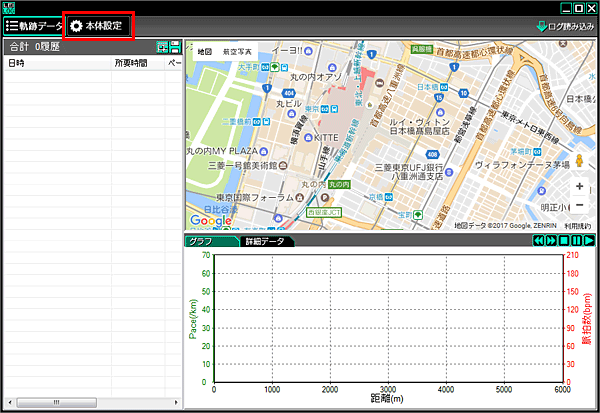Viewport: 600px width, 413px height.
Task: Click the 丸ビル shopping marker on map
Action: tap(292, 113)
